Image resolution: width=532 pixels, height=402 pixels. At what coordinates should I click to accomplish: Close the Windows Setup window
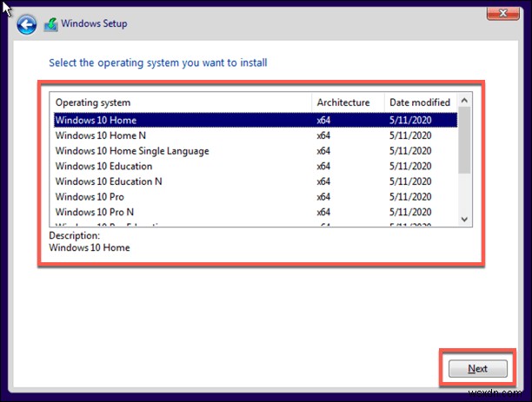(502, 13)
